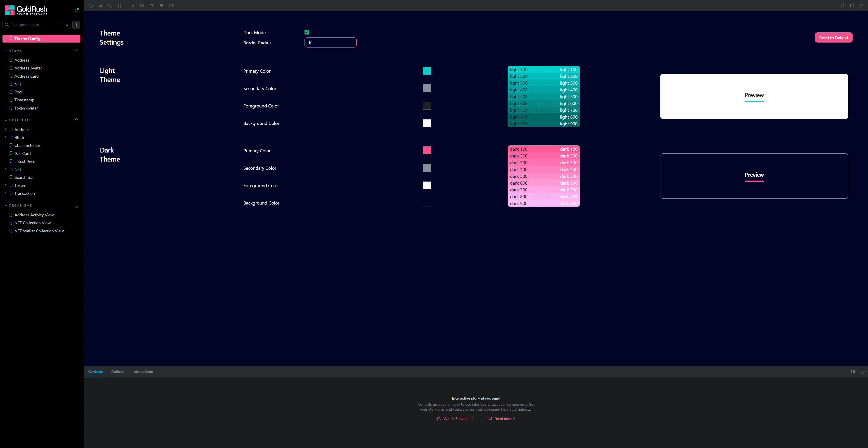The height and width of the screenshot is (448, 868).
Task: Toggle the outlines tool icon
Action: click(x=171, y=6)
